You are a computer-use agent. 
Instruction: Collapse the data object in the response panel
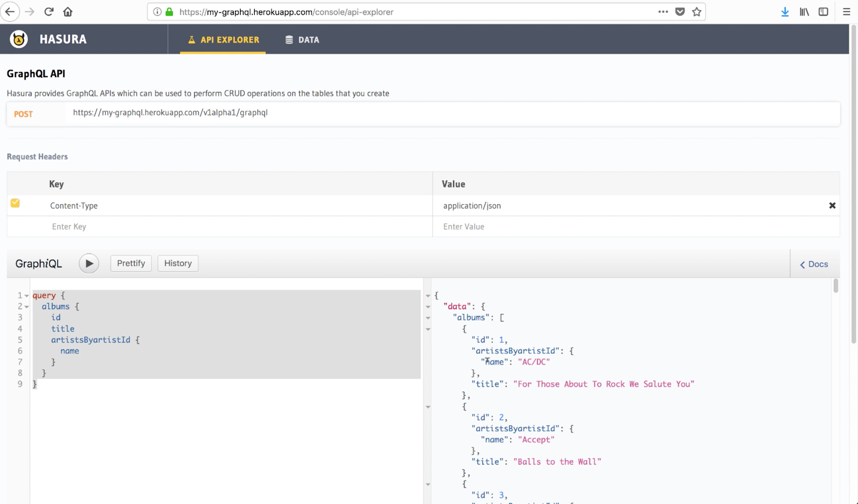pyautogui.click(x=427, y=306)
